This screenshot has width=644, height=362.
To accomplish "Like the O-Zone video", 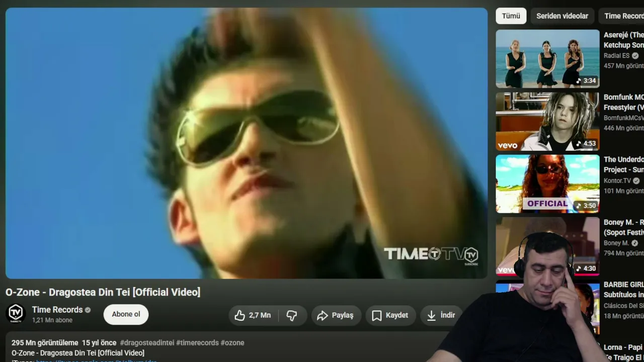I will pyautogui.click(x=253, y=315).
